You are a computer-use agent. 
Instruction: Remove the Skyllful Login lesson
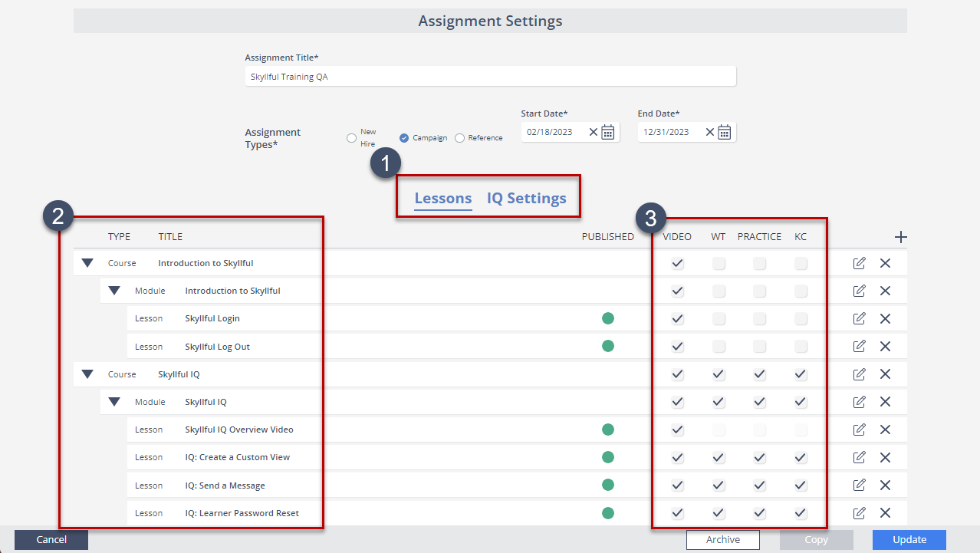885,318
